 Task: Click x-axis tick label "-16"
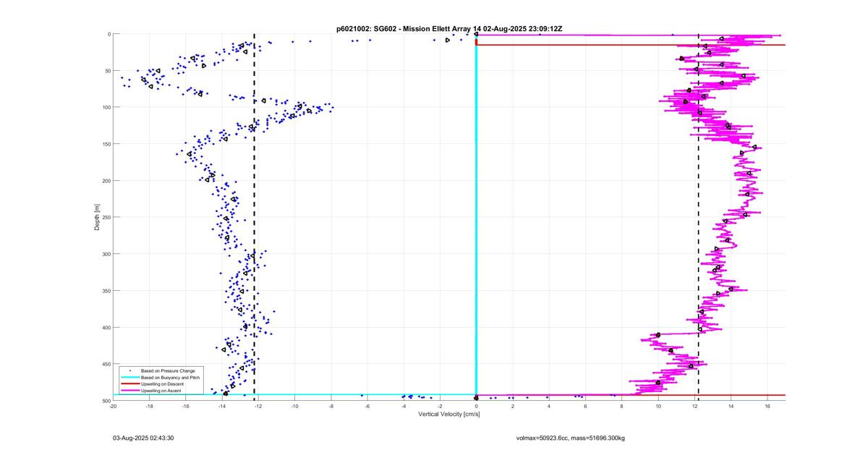click(x=185, y=406)
